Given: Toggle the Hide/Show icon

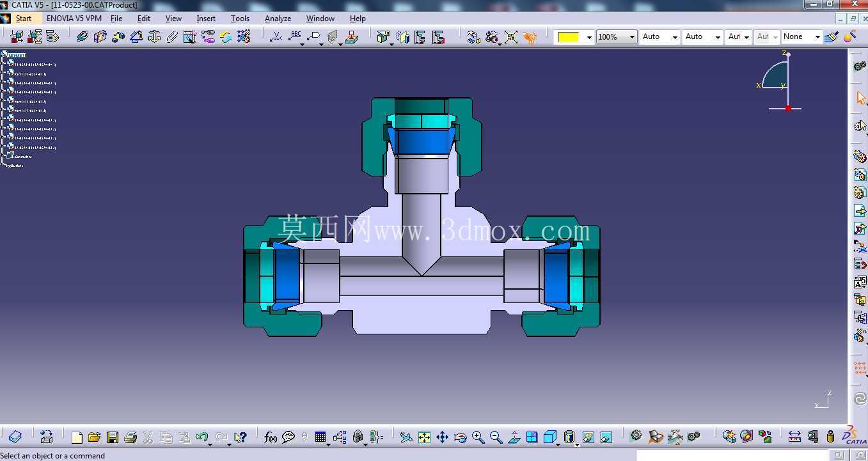Looking at the screenshot, I should click(x=588, y=437).
